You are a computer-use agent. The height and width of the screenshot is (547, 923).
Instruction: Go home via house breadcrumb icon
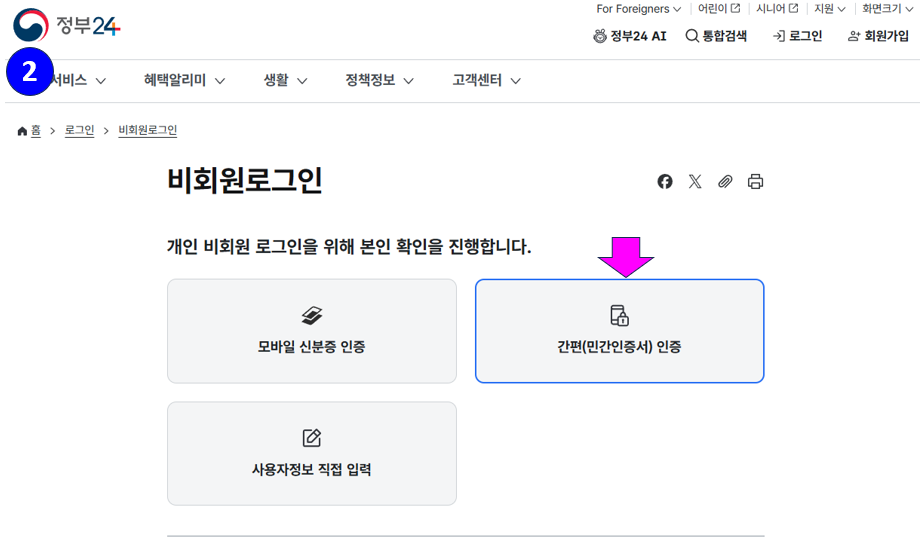(22, 131)
